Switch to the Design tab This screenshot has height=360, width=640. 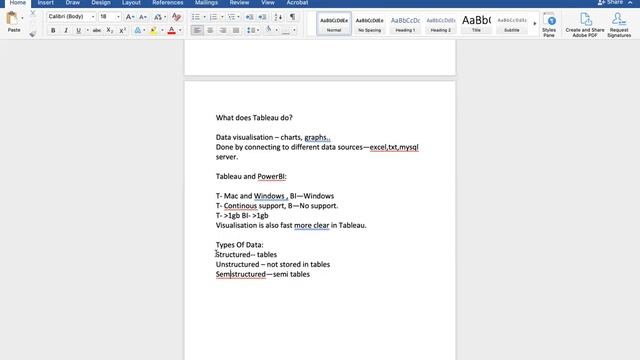(101, 2)
